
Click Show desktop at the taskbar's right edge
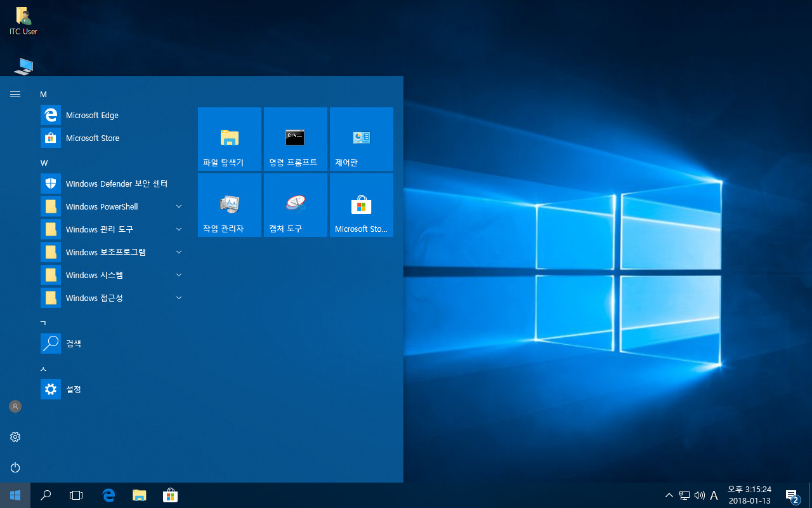click(x=810, y=495)
